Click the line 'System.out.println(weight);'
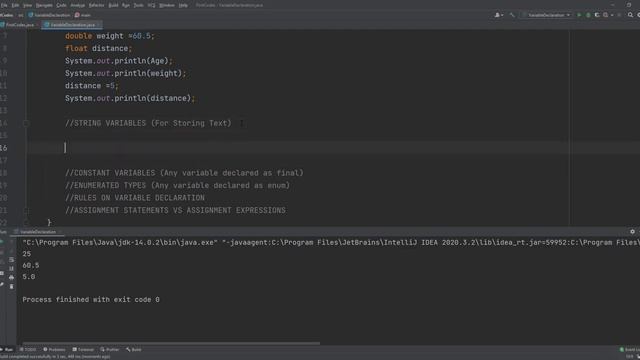The height and width of the screenshot is (360, 640). click(125, 73)
